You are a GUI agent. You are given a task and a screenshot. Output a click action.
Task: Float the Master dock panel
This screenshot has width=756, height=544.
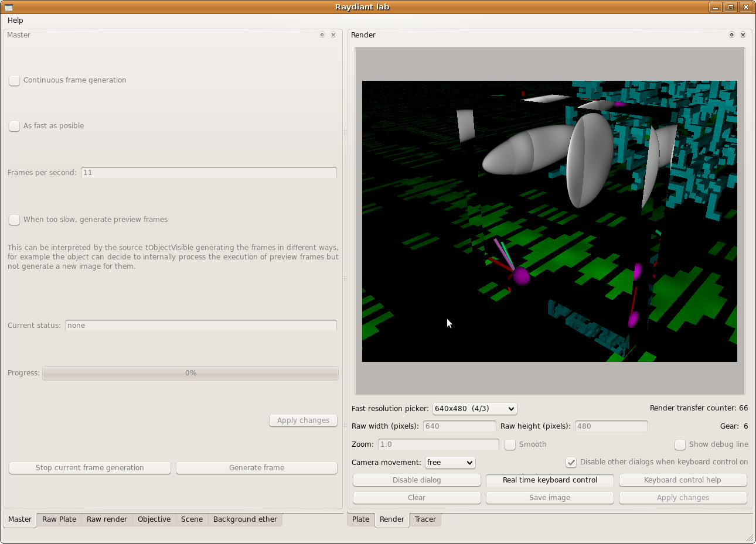coord(322,35)
